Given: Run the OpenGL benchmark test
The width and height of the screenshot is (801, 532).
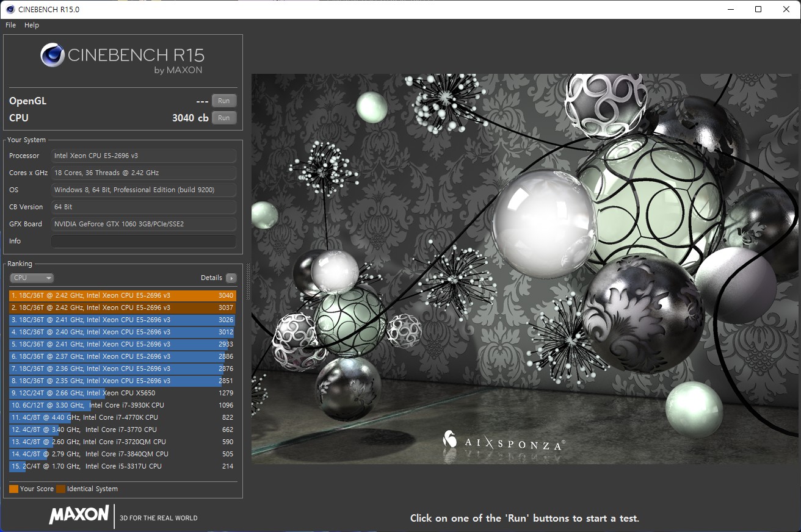Looking at the screenshot, I should (224, 101).
